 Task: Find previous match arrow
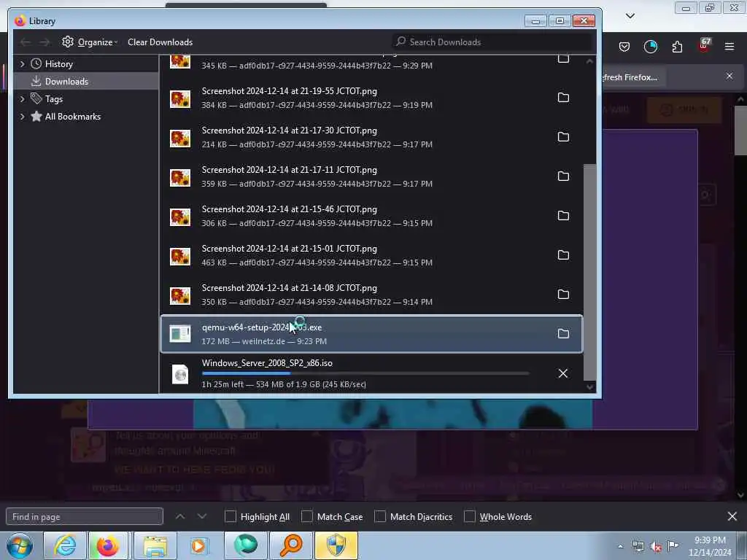pos(180,516)
